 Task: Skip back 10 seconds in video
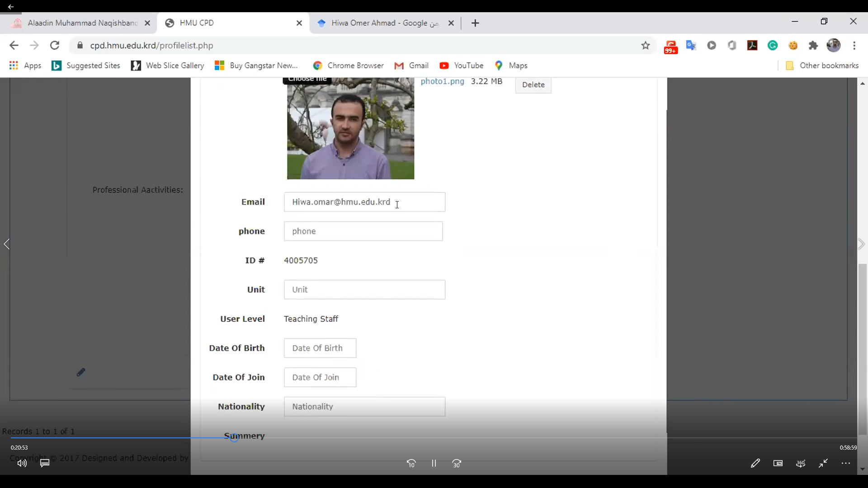point(411,463)
